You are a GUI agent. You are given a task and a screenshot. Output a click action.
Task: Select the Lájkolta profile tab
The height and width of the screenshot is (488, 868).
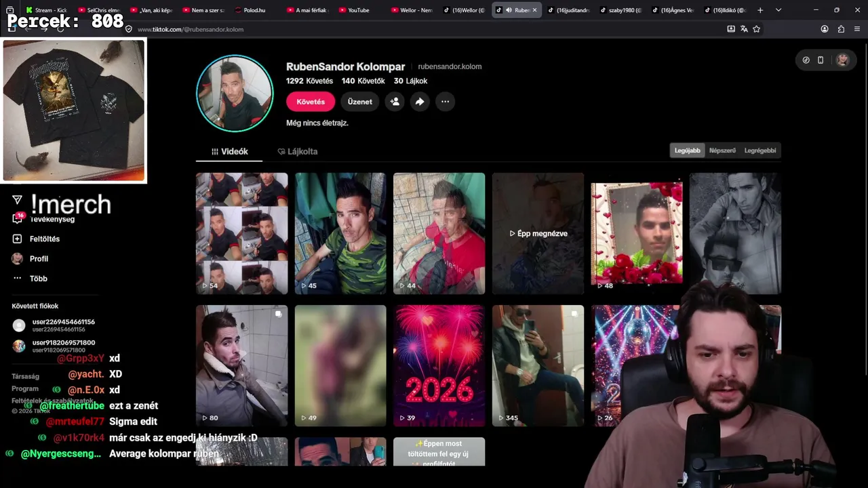pos(297,151)
